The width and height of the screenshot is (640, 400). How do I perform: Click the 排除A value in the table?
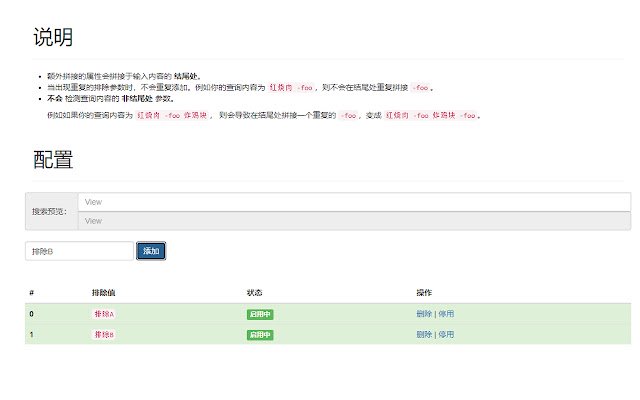click(x=104, y=314)
